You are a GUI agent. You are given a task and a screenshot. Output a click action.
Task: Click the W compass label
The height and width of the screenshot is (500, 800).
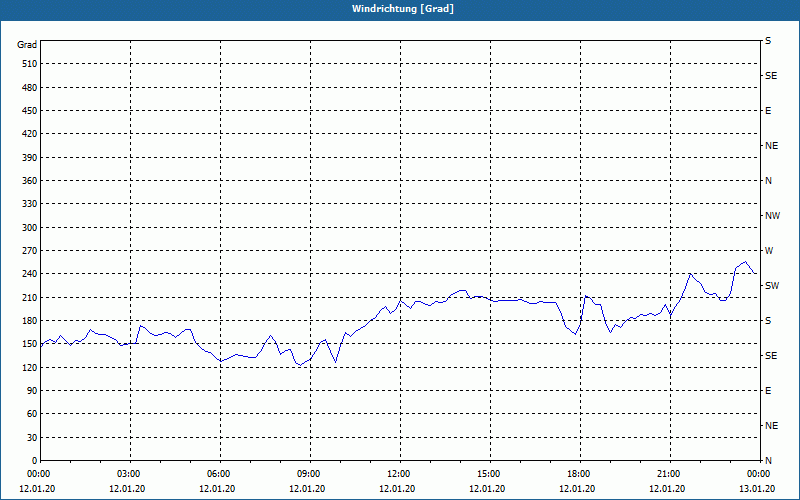[769, 251]
